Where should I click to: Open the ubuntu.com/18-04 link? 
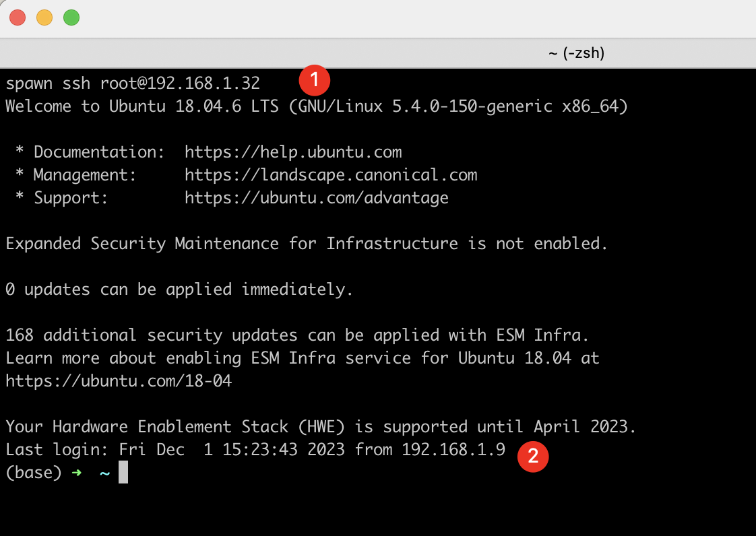[119, 381]
